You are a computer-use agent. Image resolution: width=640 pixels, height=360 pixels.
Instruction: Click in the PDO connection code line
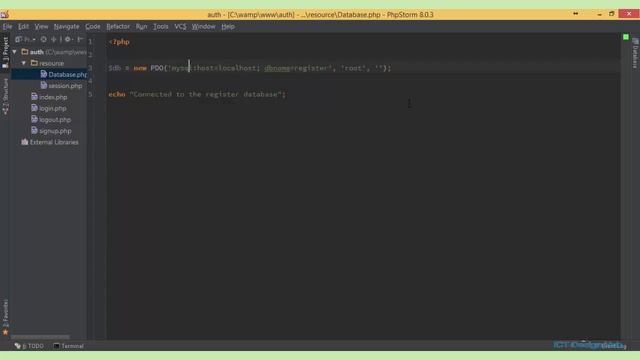coord(249,68)
